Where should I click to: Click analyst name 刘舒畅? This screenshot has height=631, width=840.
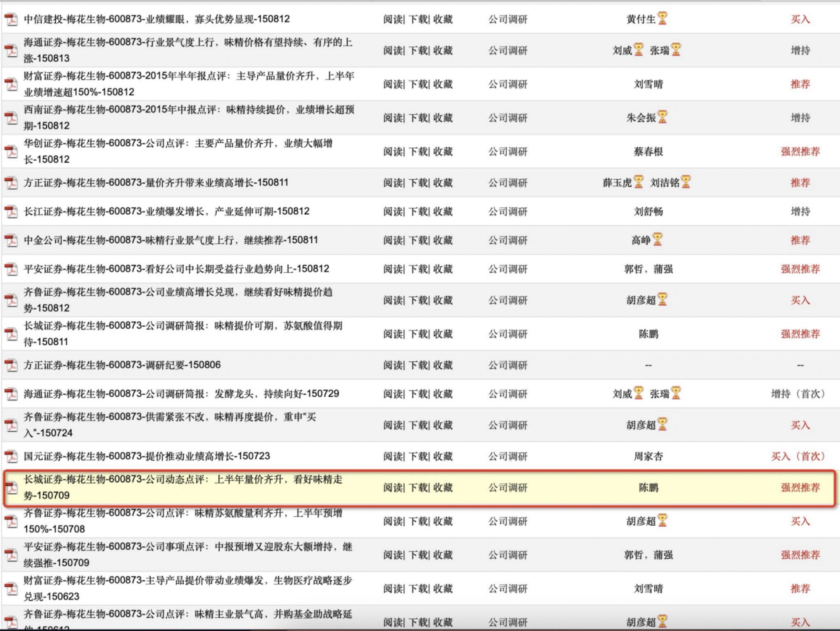[648, 212]
